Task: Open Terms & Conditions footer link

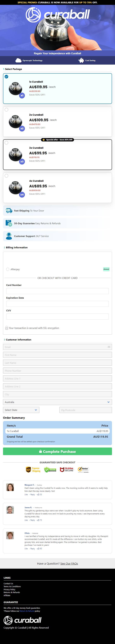Action: click(x=12, y=586)
